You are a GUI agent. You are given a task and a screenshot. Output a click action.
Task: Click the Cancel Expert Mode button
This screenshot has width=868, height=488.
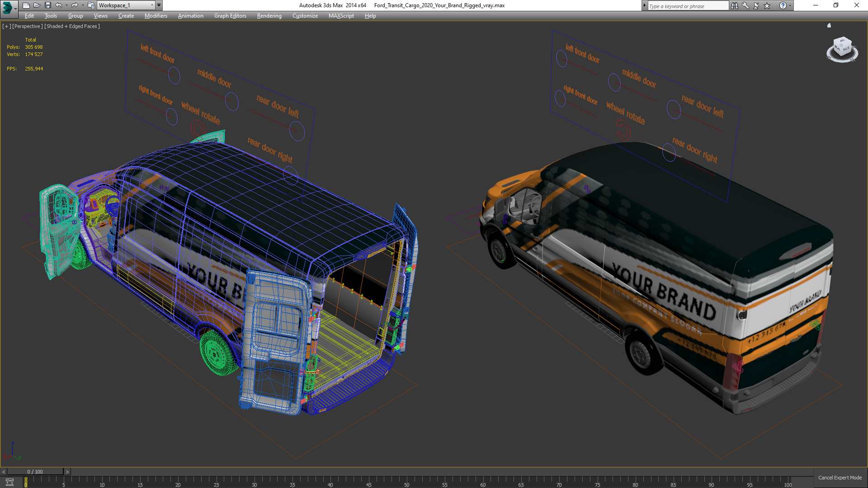840,478
